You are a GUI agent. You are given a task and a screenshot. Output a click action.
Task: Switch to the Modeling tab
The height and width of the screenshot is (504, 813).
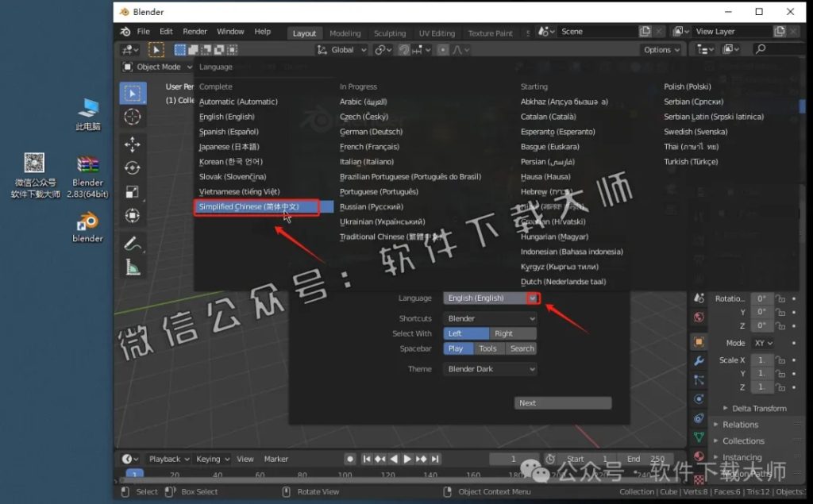[345, 33]
